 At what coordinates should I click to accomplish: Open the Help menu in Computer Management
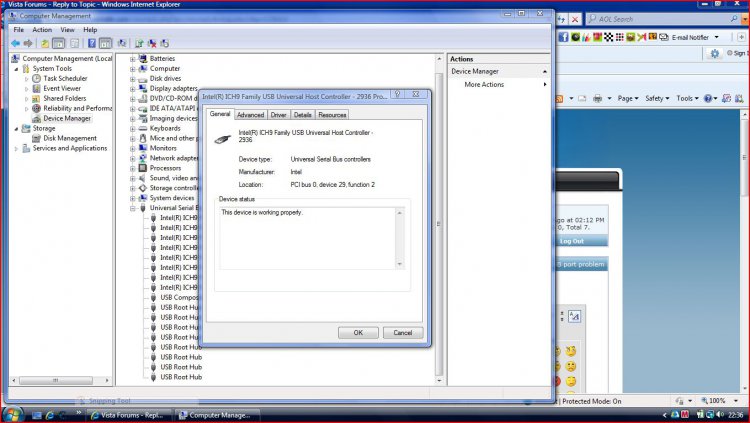click(90, 30)
